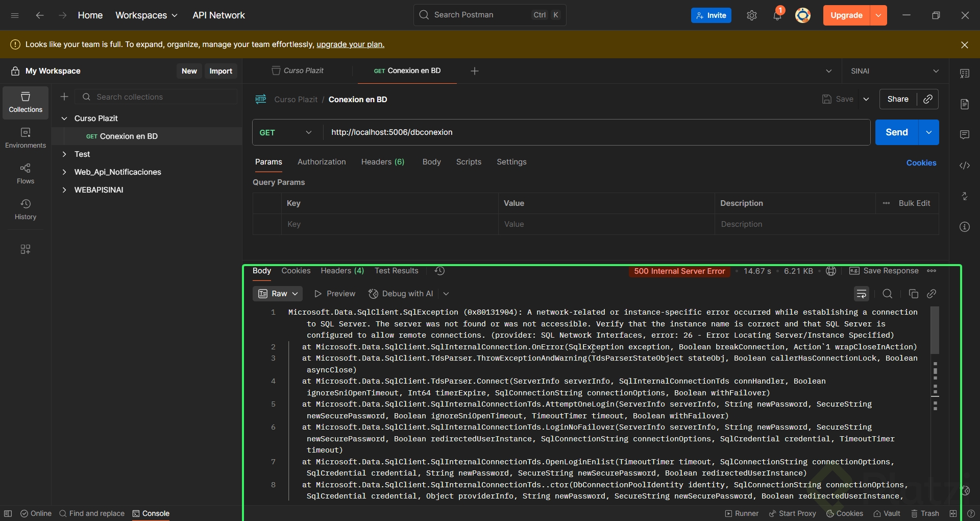This screenshot has width=980, height=521.
Task: Open the documentation icon in right sidebar
Action: coord(965,104)
